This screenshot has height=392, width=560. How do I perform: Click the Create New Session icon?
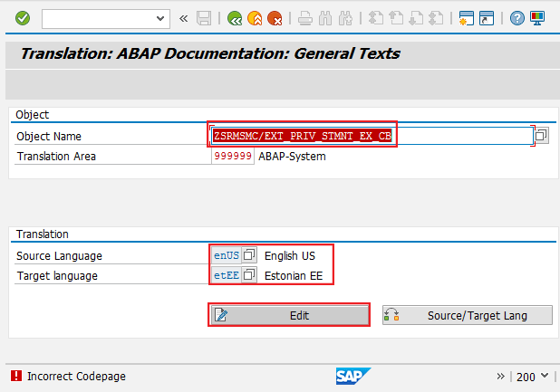[467, 18]
